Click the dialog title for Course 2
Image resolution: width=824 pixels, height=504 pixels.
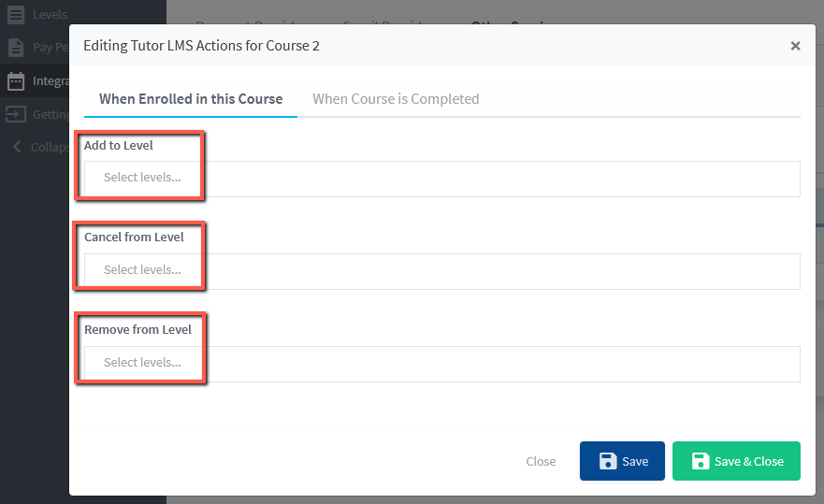point(201,46)
